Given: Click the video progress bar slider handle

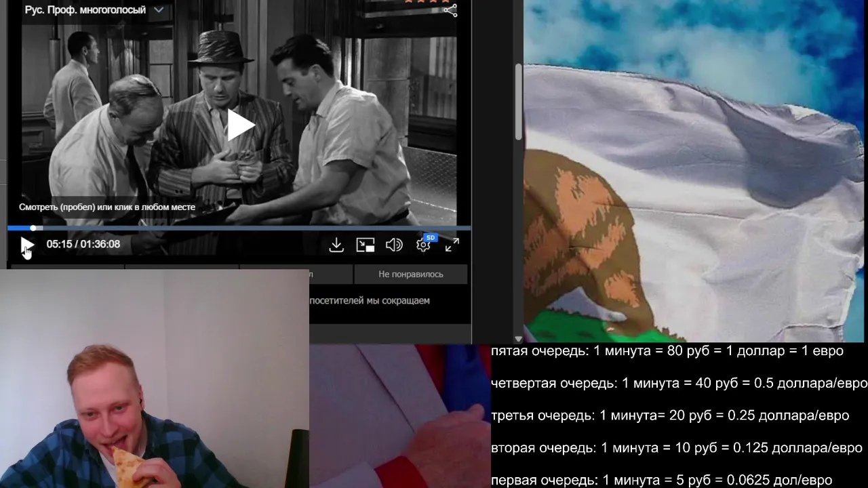Looking at the screenshot, I should pyautogui.click(x=33, y=228).
